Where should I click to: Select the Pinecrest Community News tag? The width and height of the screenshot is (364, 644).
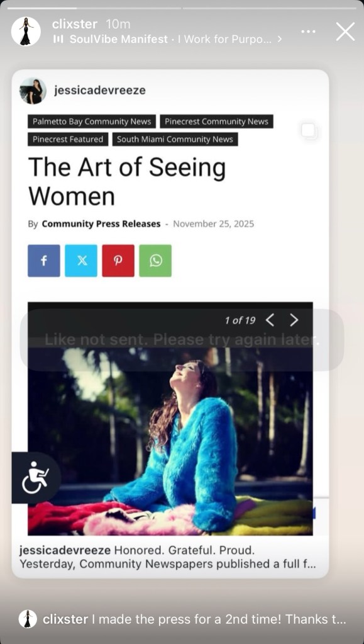(216, 121)
